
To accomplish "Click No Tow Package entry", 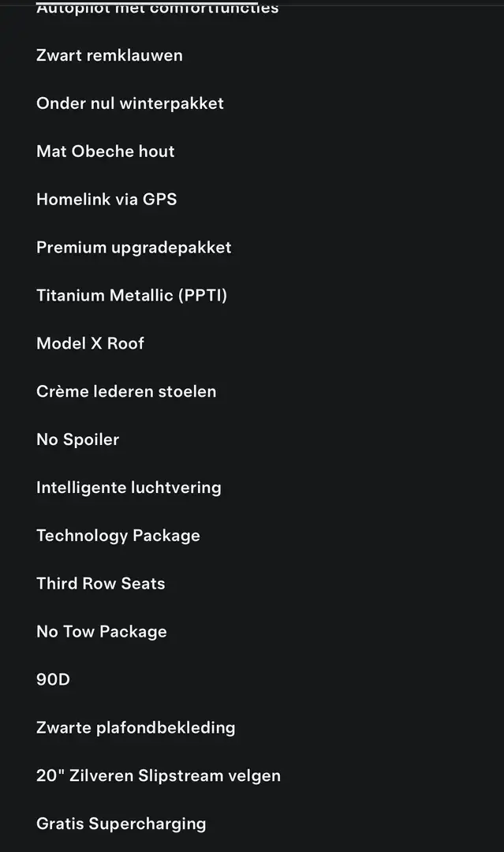I will [x=102, y=632].
